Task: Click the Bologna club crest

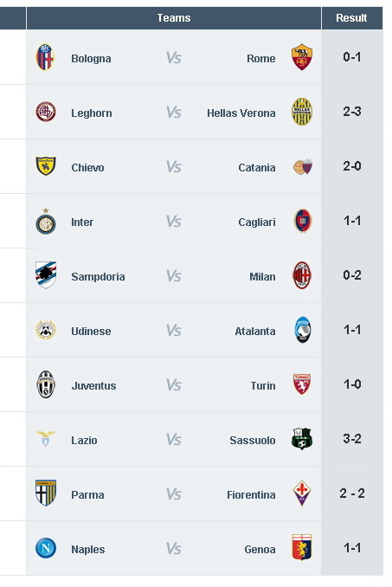Action: (46, 57)
